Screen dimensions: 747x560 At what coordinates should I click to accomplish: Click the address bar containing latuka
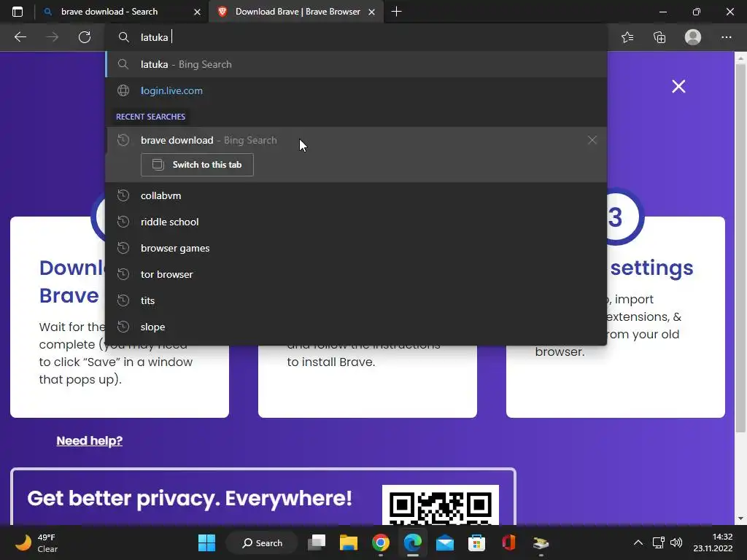pos(356,37)
